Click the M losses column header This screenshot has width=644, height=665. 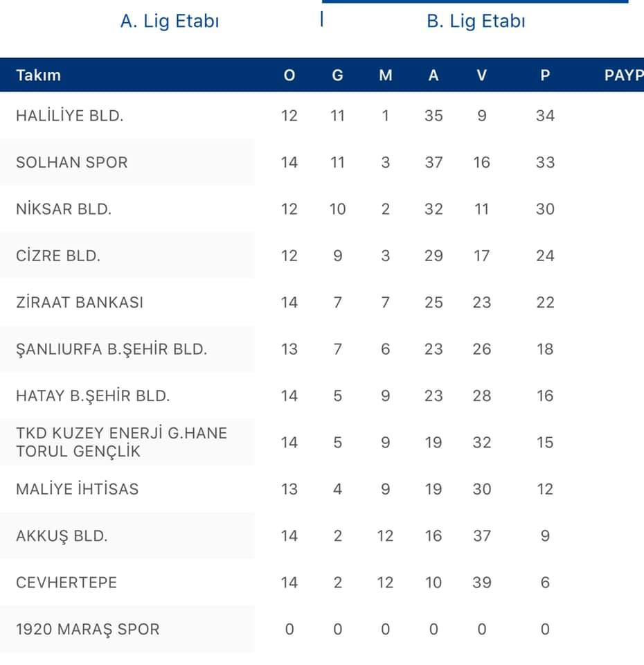tap(386, 75)
